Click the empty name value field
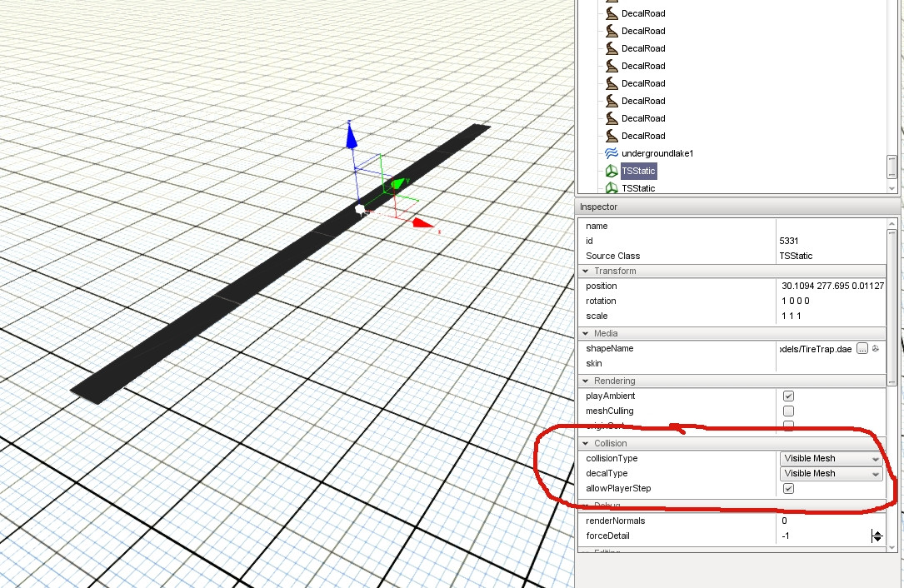 tap(831, 226)
